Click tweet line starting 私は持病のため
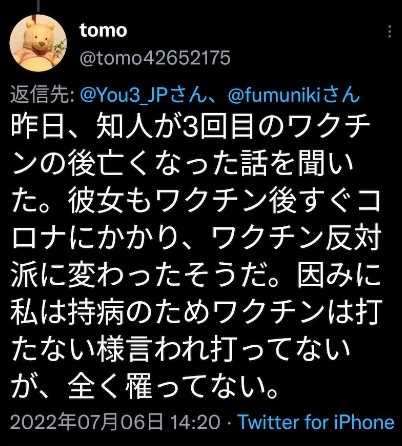The image size is (402, 446). tap(196, 313)
